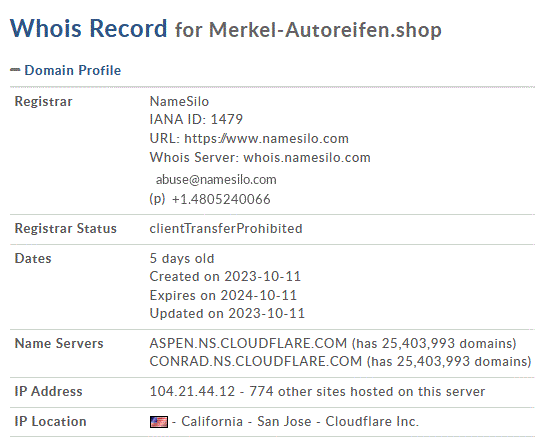The width and height of the screenshot is (536, 439).
Task: Click the Whois Record heading
Action: 89,28
